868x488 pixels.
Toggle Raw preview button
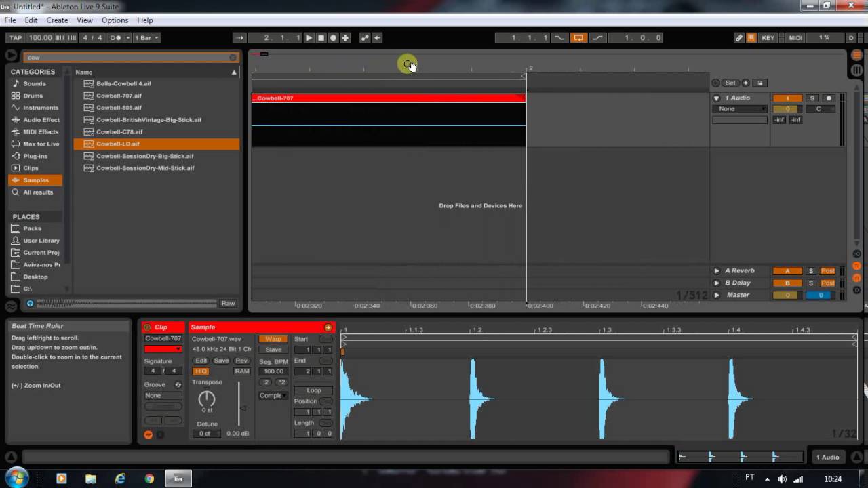pyautogui.click(x=228, y=304)
